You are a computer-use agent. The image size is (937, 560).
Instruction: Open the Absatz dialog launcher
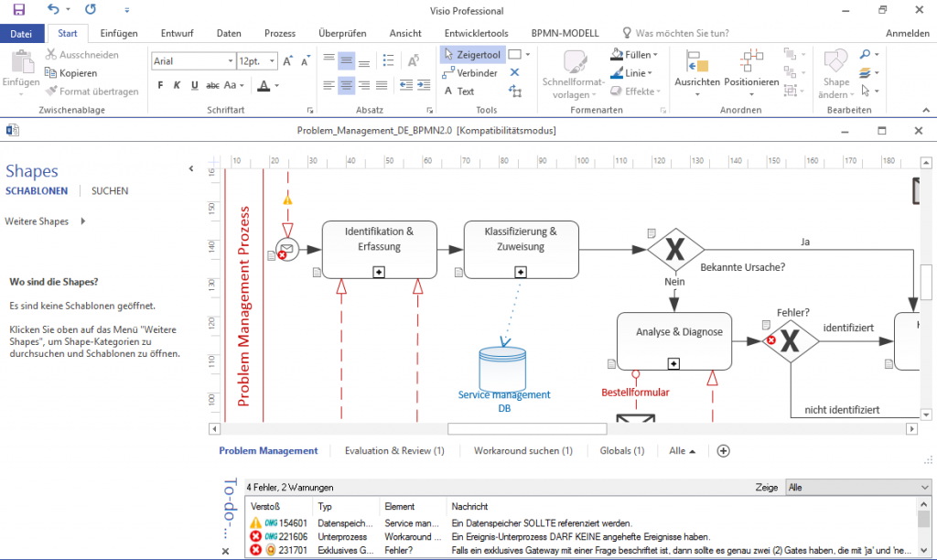(430, 111)
